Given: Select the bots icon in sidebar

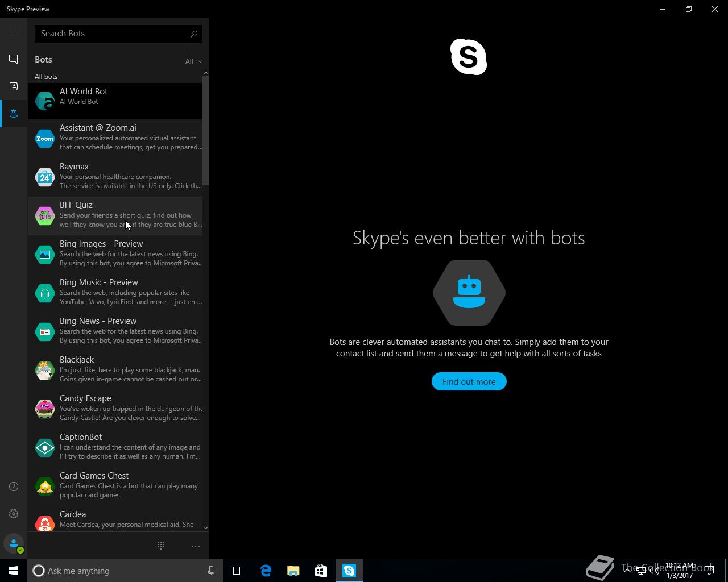Looking at the screenshot, I should click(x=13, y=114).
